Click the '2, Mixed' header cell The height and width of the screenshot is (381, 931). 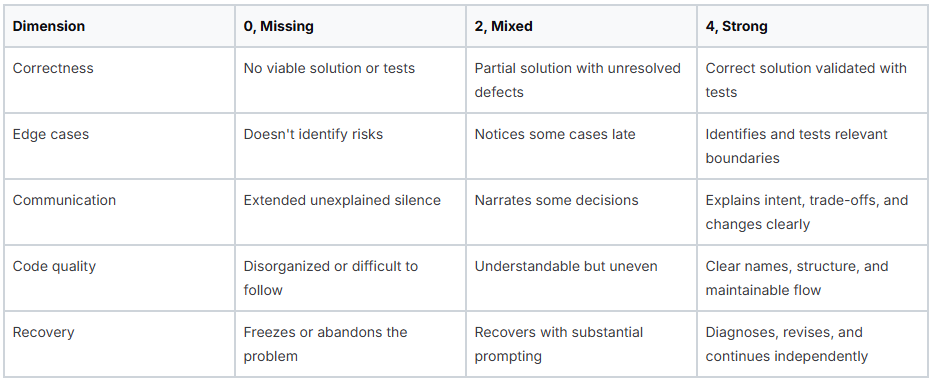pyautogui.click(x=581, y=27)
